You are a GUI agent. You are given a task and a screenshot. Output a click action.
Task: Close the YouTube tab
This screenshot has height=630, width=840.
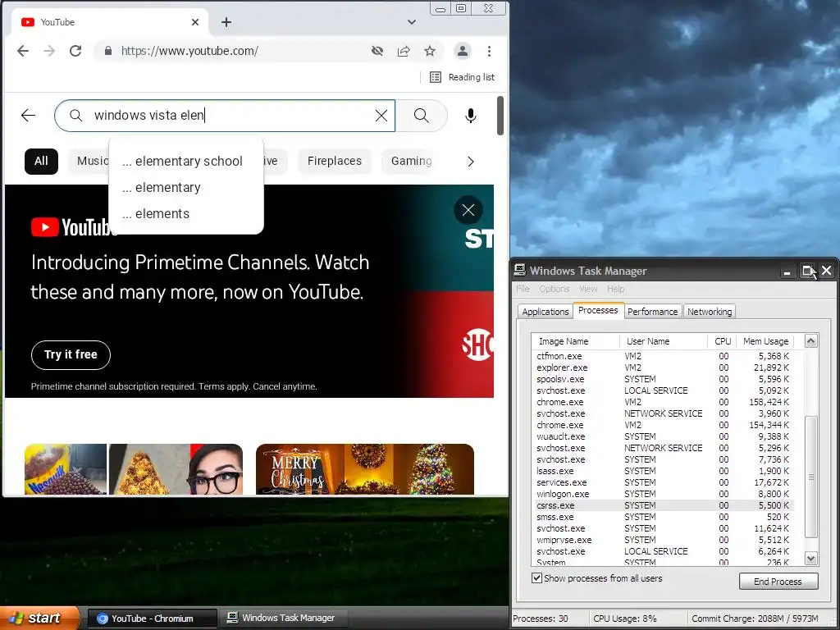coord(195,22)
